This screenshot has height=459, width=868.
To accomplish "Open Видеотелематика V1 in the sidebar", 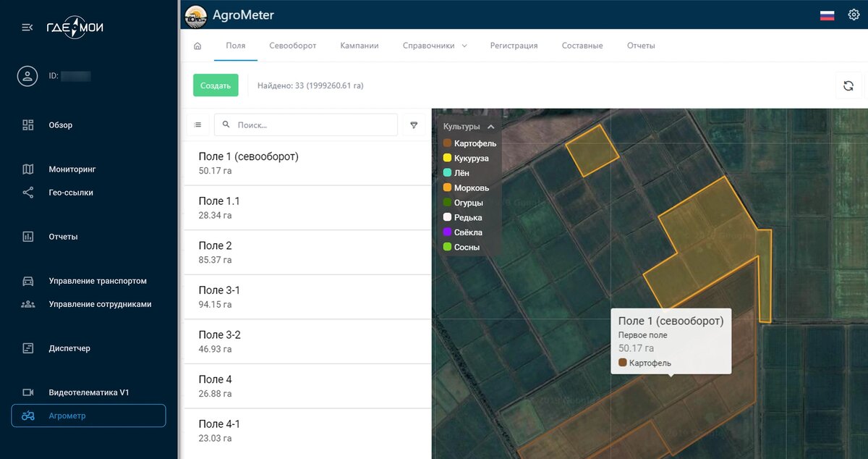I will click(89, 392).
